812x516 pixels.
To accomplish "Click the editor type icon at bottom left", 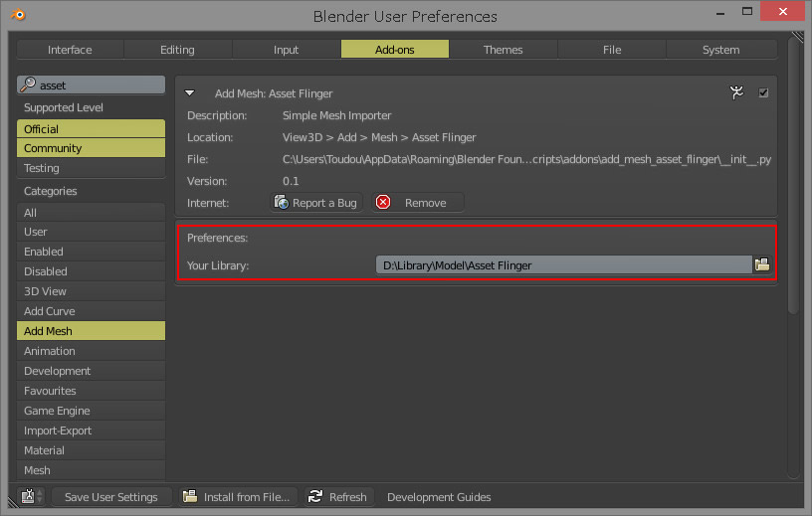I will (x=28, y=496).
